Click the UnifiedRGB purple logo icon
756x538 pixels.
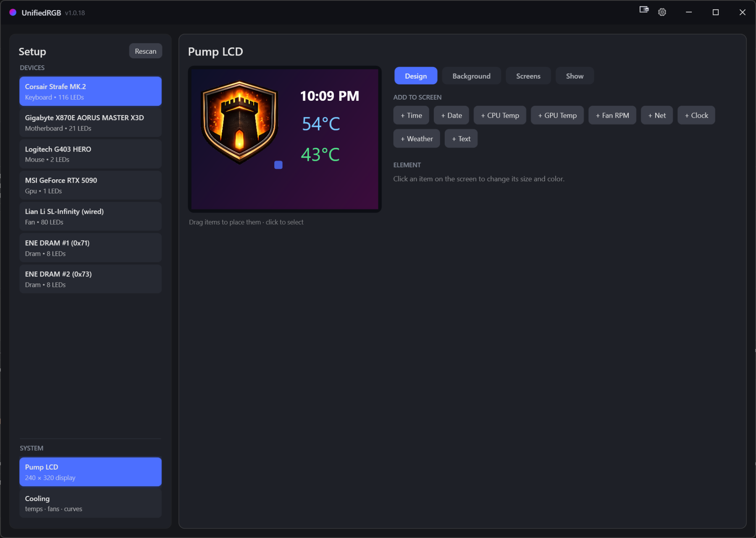[13, 13]
